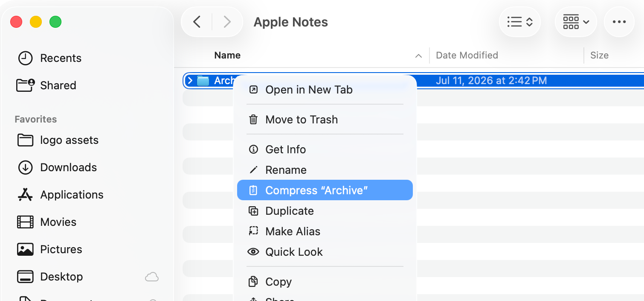This screenshot has height=301, width=644.
Task: Open Movies in the sidebar
Action: (58, 222)
